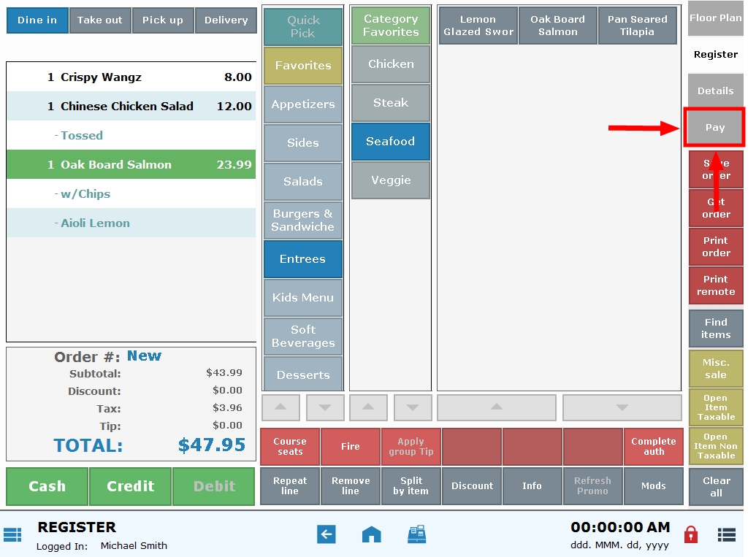Click the Mods button
Viewport: 756px width, 557px height.
pos(654,486)
